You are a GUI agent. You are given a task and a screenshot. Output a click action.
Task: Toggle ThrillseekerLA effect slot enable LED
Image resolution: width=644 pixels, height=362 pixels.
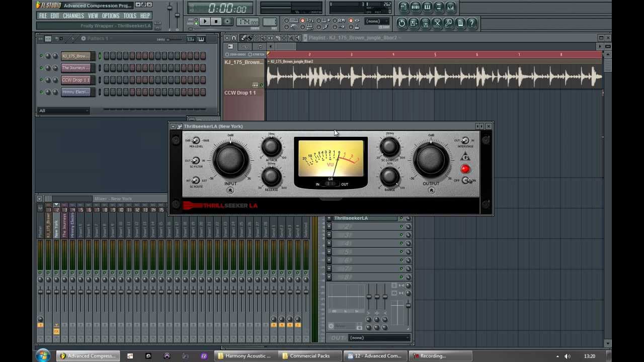tap(401, 219)
